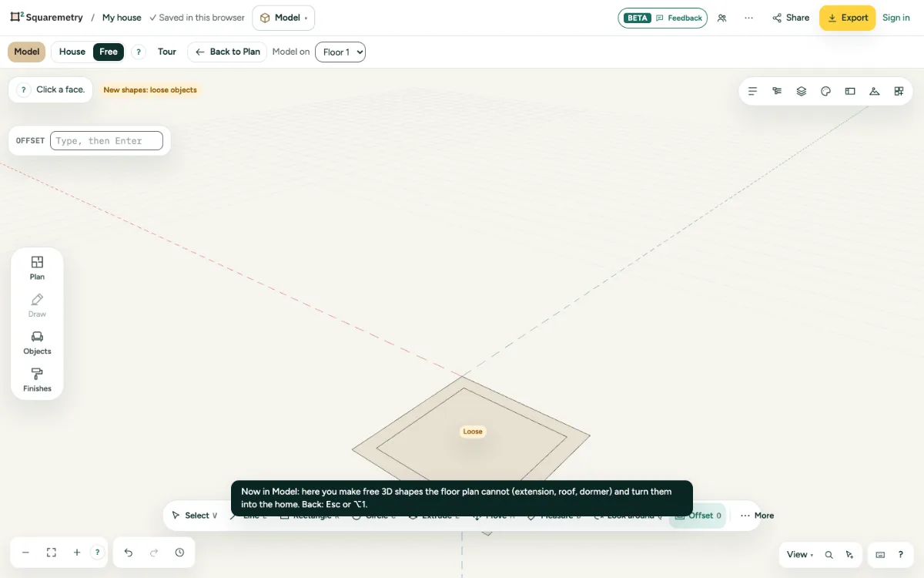Open the View dropdown menu
This screenshot has width=924, height=578.
coord(800,555)
